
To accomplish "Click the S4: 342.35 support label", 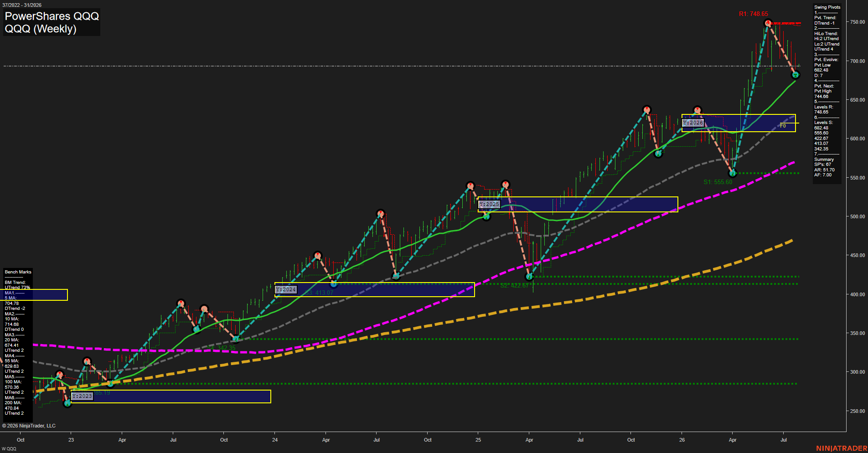I will coord(222,348).
